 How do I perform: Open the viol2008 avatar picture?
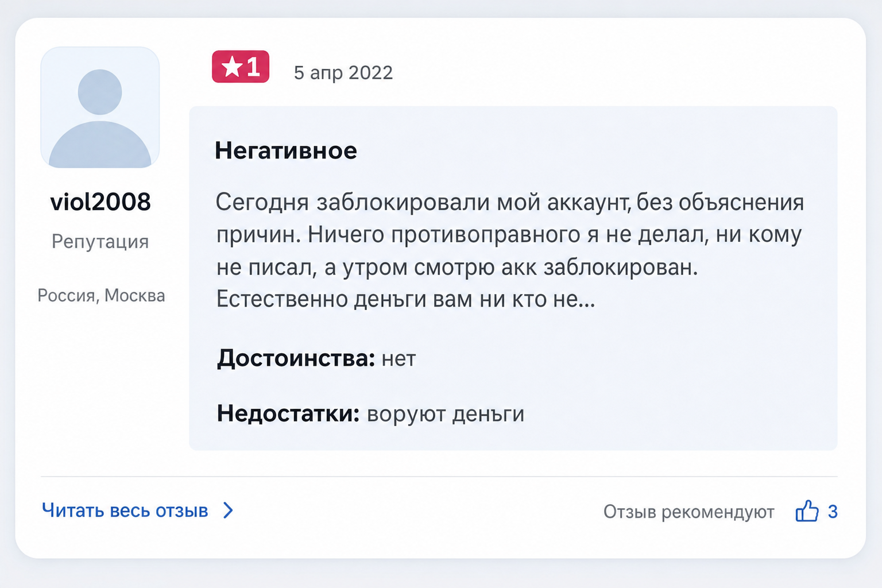[x=100, y=107]
